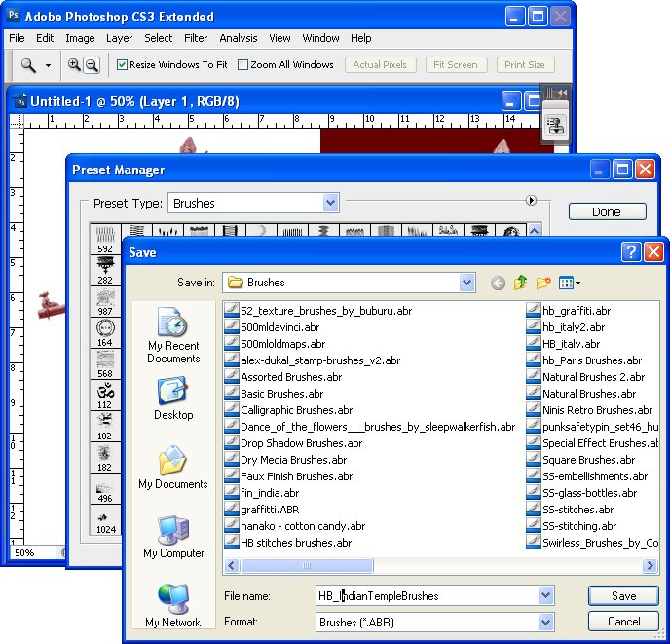
Task: Click the Actual Pixels button
Action: tap(381, 64)
